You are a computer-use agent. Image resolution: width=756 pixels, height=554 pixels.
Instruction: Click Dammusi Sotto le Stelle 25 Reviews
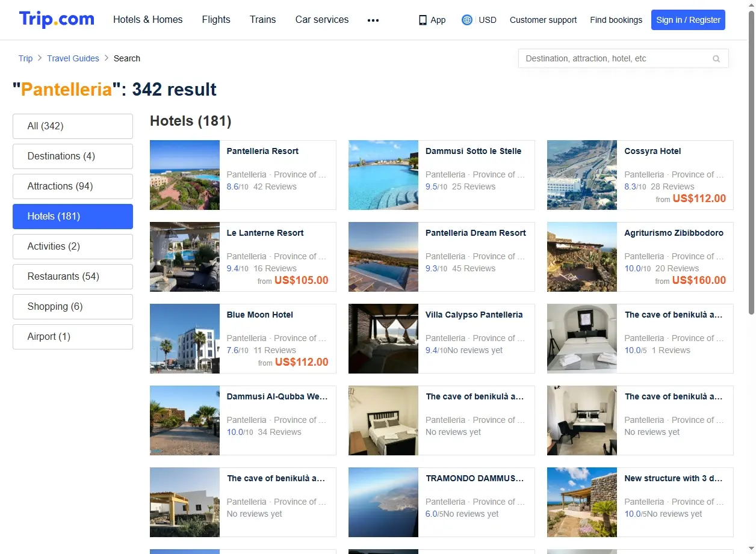pos(474,186)
